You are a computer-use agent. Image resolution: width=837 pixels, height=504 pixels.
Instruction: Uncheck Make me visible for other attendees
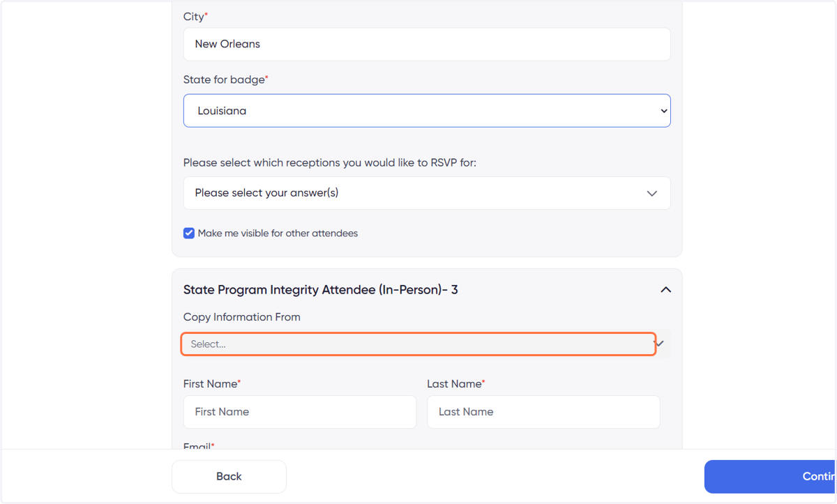click(189, 234)
